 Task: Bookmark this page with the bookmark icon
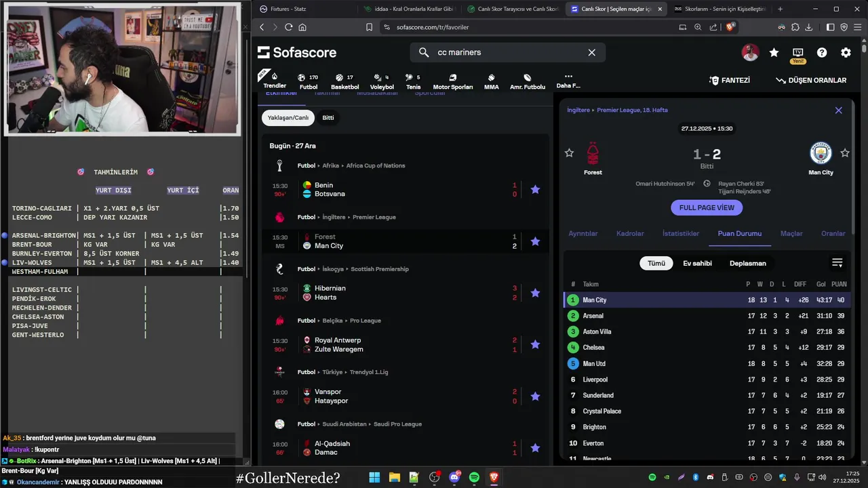[x=369, y=27]
